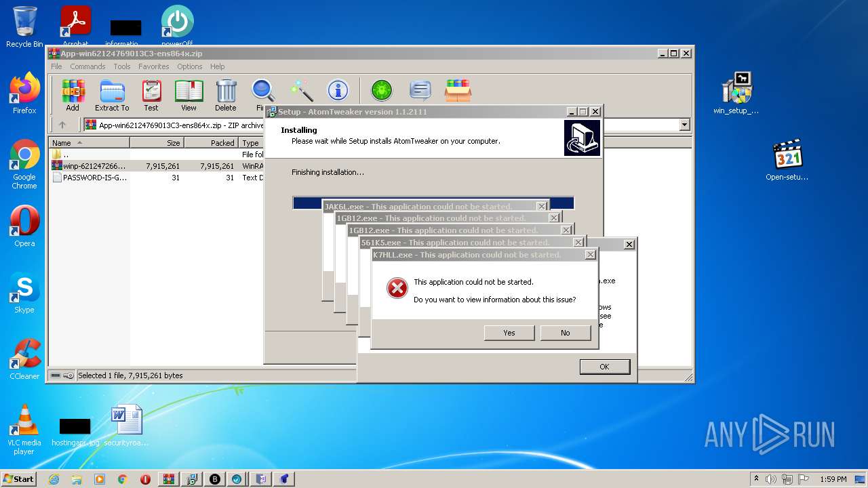Click OK in the background error dialog
The image size is (868, 488).
pos(604,367)
